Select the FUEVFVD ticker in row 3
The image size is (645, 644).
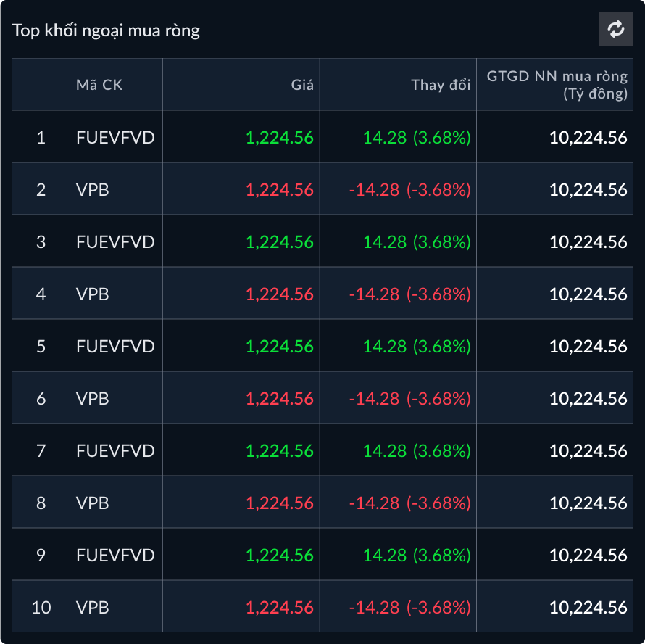(115, 241)
